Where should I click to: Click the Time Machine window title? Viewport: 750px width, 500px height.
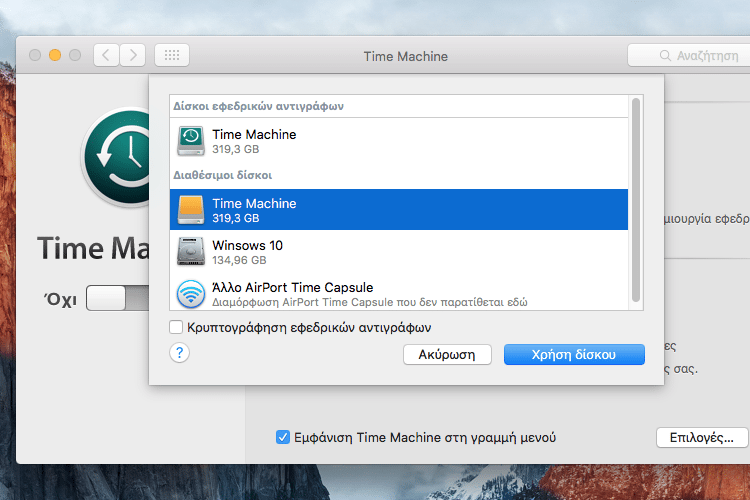406,56
